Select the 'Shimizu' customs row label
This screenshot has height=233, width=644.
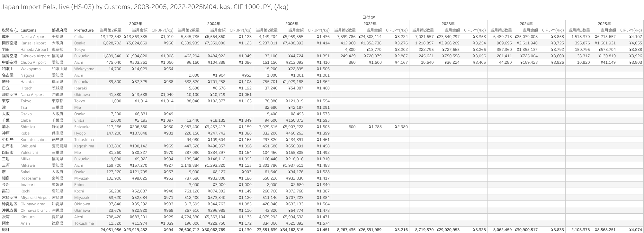click(28, 127)
